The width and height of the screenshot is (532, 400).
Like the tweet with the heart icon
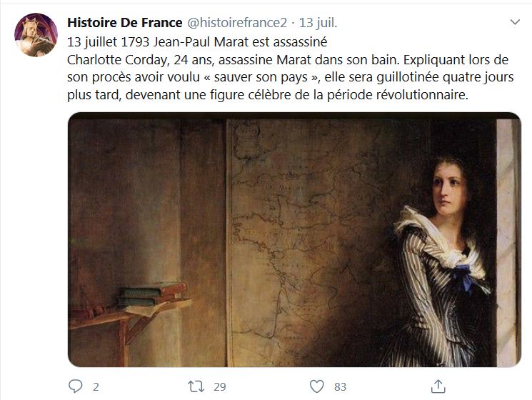[317, 386]
